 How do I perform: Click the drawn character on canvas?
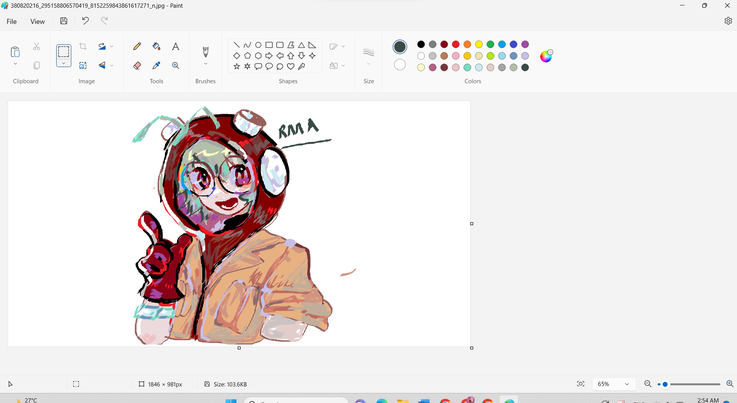click(233, 226)
